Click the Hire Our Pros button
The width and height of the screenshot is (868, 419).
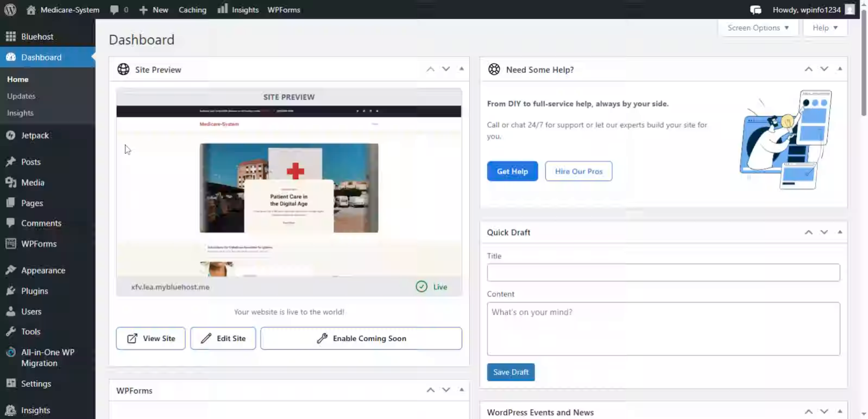(578, 171)
